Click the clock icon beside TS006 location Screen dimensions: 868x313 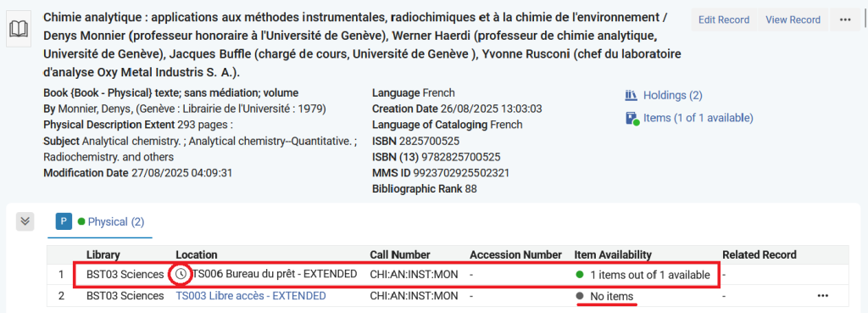pyautogui.click(x=181, y=274)
